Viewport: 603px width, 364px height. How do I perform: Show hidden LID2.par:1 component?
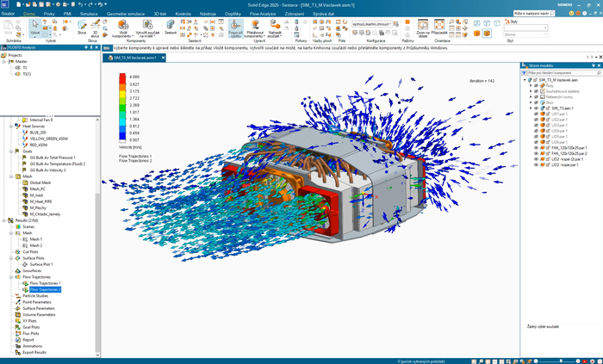click(536, 120)
